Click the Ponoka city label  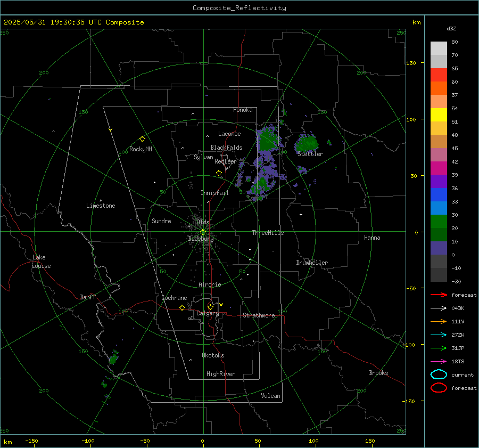click(243, 110)
